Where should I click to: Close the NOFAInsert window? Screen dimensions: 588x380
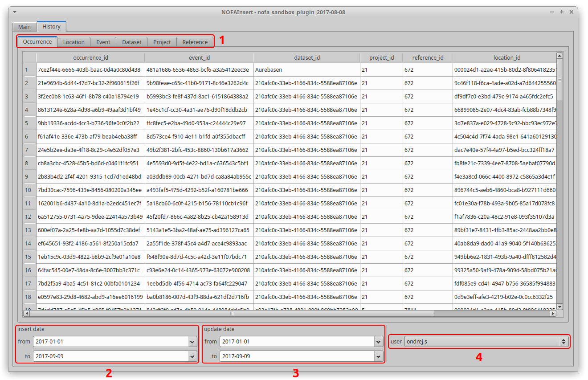(x=572, y=12)
